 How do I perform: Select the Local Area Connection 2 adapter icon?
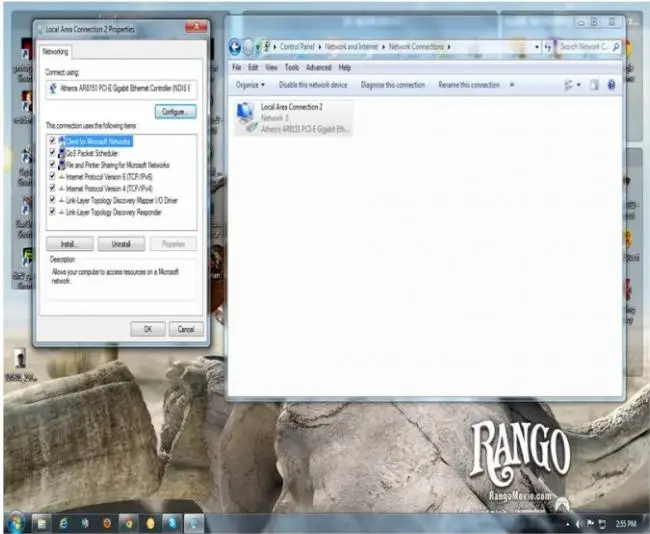[246, 117]
